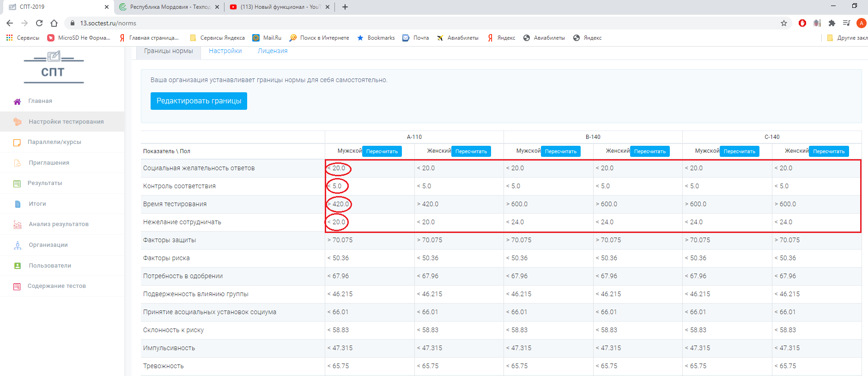The width and height of the screenshot is (868, 376).
Task: Close the YouTube Новый функционал tab
Action: 328,7
